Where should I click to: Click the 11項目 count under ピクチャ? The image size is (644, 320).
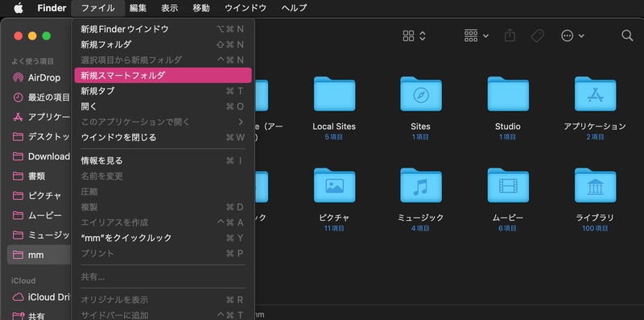click(334, 228)
